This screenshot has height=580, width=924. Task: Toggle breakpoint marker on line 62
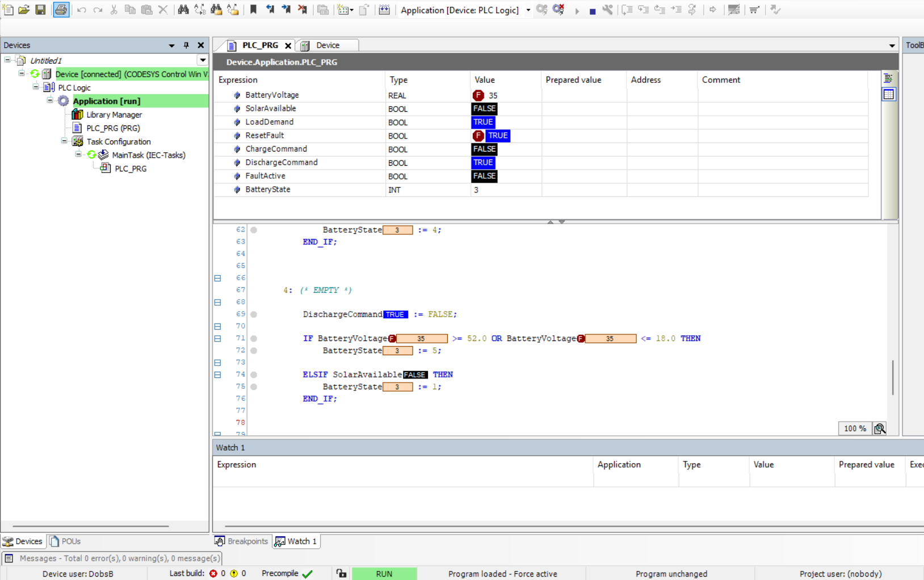click(254, 230)
